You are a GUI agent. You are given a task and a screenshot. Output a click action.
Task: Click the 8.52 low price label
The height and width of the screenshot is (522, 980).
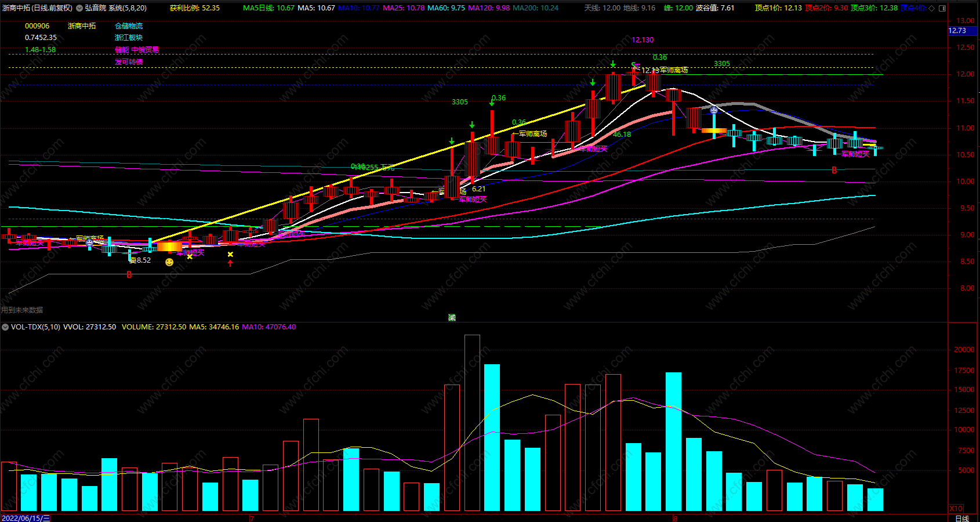[144, 260]
